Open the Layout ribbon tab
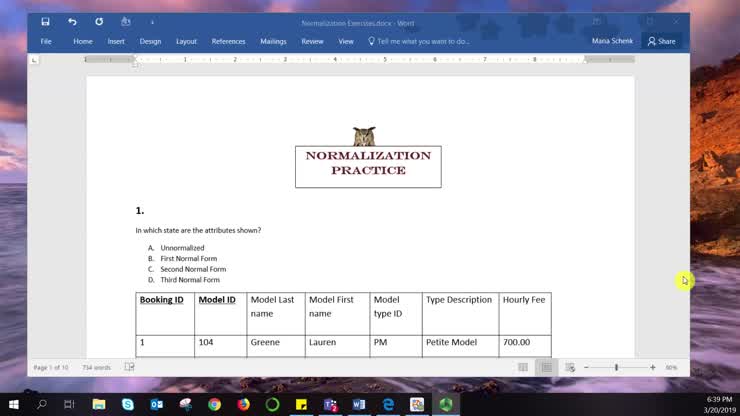Screen dimensions: 740x416 (186, 42)
